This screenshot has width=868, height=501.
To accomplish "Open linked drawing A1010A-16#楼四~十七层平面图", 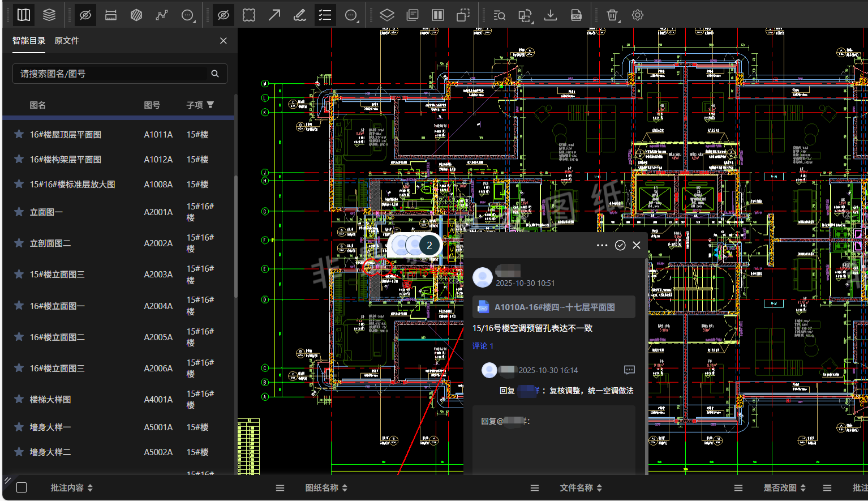I will click(x=553, y=307).
